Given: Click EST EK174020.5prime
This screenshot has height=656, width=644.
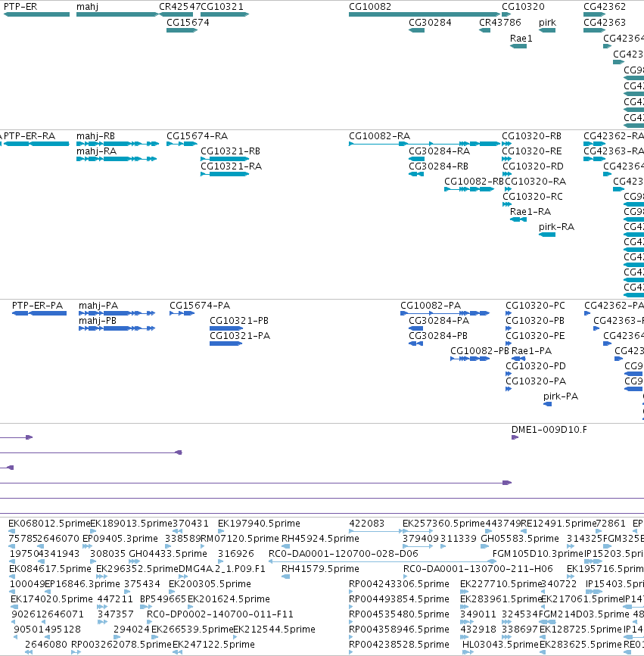Looking at the screenshot, I should [52, 599].
